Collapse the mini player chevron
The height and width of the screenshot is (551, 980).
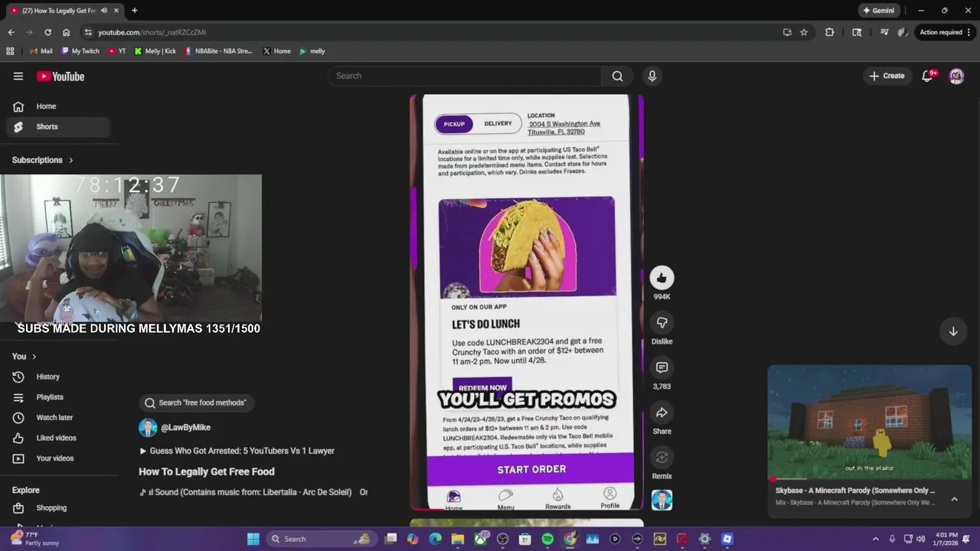[x=954, y=499]
